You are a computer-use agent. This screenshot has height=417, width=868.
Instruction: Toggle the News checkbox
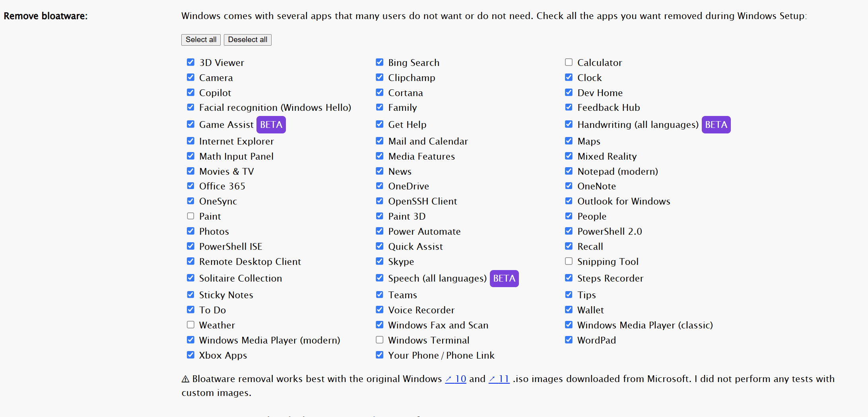point(380,171)
